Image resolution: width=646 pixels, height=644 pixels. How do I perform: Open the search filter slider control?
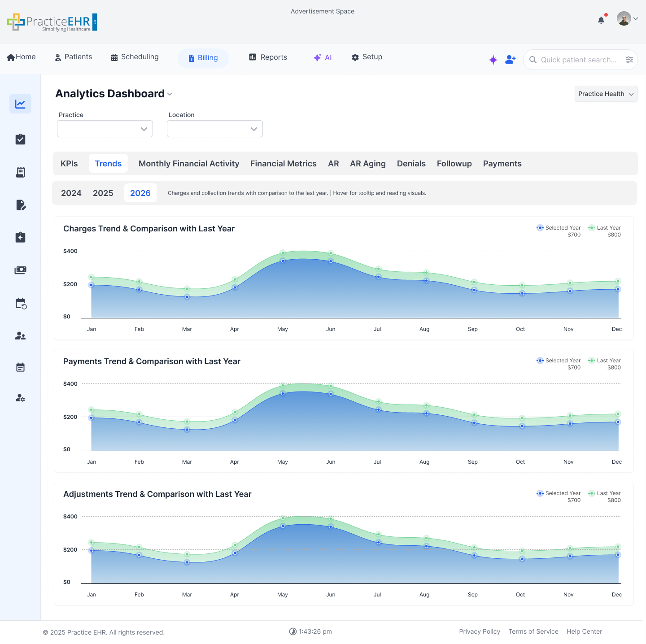coord(629,59)
